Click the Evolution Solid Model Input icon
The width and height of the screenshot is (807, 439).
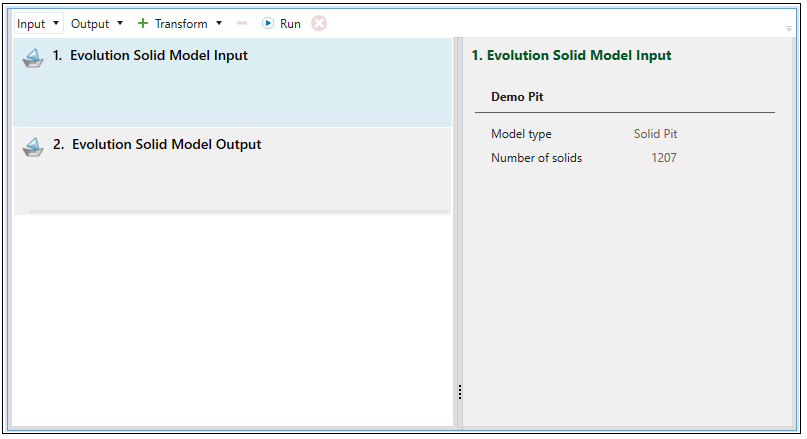33,58
